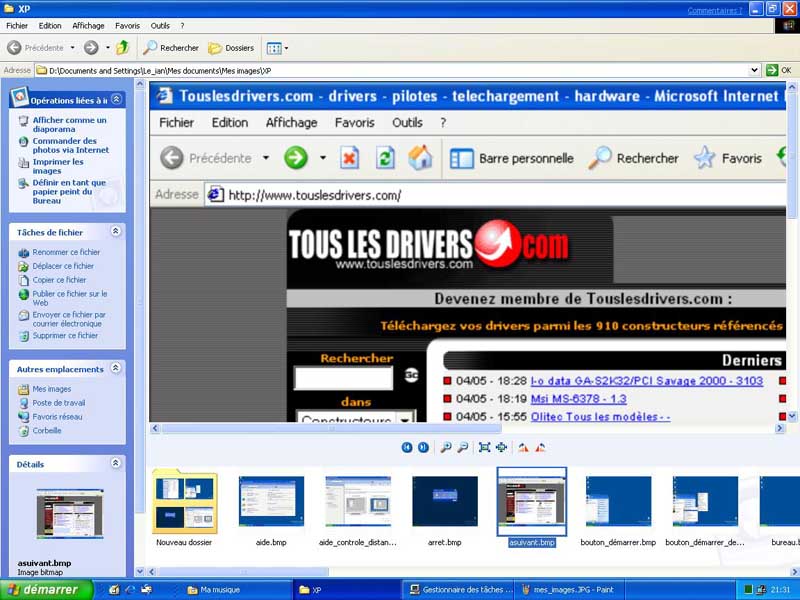800x600 pixels.
Task: Click Copier ce fichier
Action: pyautogui.click(x=59, y=280)
